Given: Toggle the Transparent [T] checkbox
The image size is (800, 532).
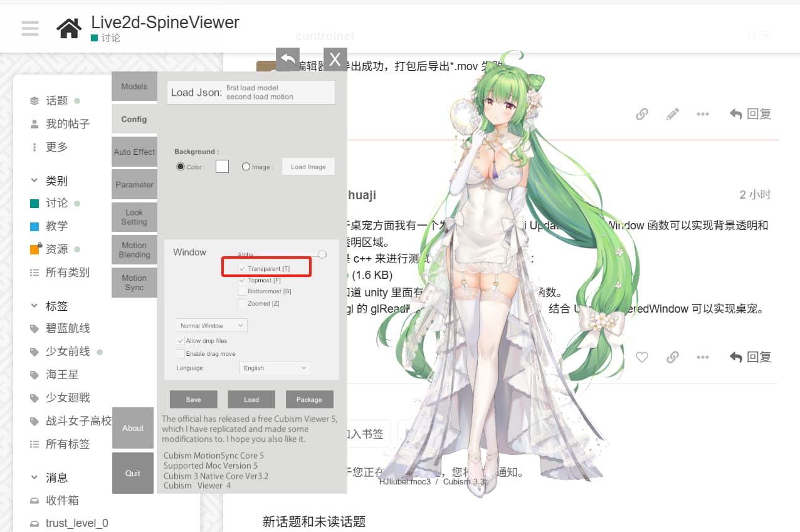Looking at the screenshot, I should tap(242, 269).
